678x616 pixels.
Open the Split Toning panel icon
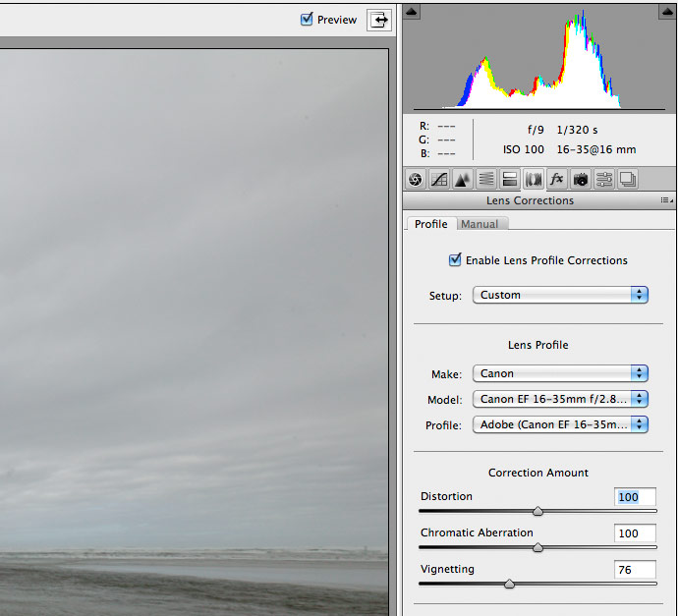click(509, 179)
